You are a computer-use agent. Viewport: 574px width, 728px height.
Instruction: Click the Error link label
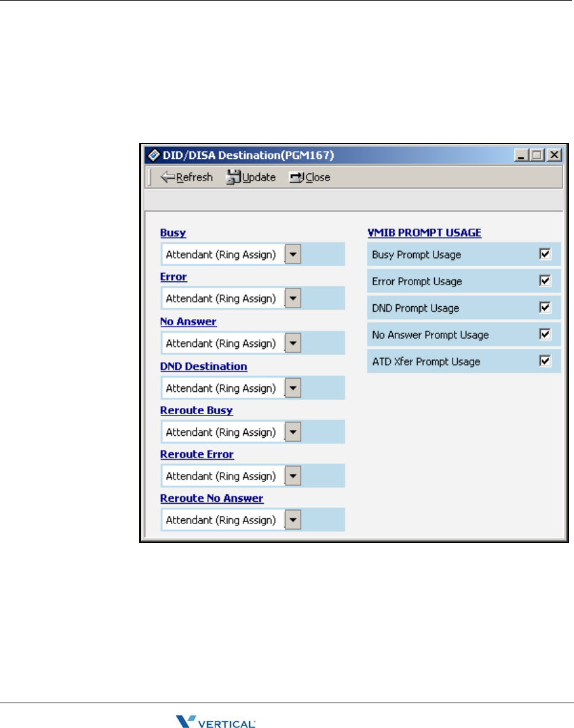[x=174, y=277]
